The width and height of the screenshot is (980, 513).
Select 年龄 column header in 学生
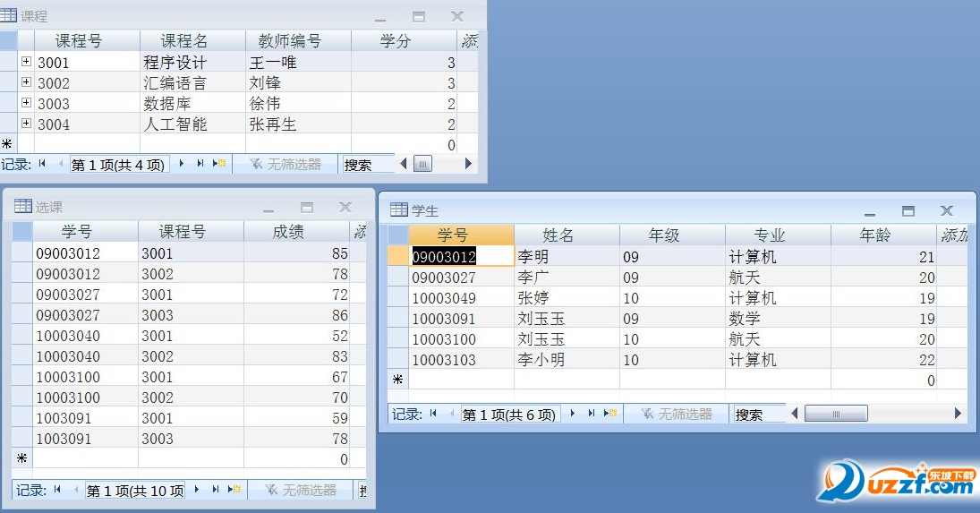coord(883,235)
